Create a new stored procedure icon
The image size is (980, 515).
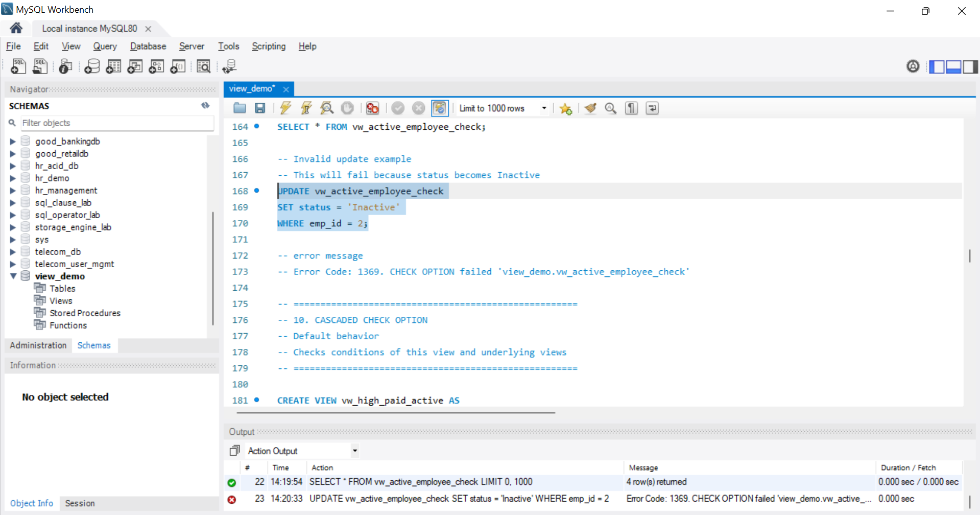pos(156,66)
